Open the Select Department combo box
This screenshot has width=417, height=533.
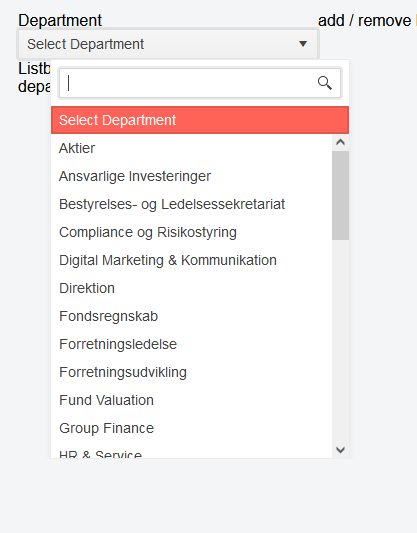tap(168, 44)
